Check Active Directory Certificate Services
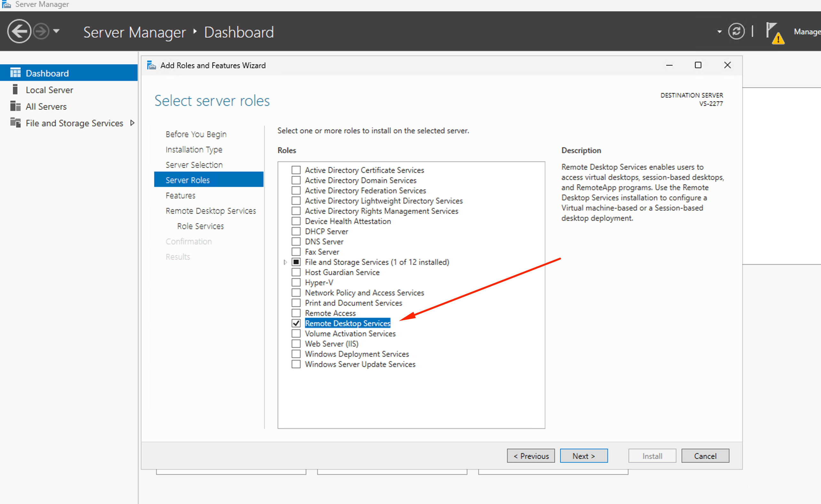 point(296,170)
